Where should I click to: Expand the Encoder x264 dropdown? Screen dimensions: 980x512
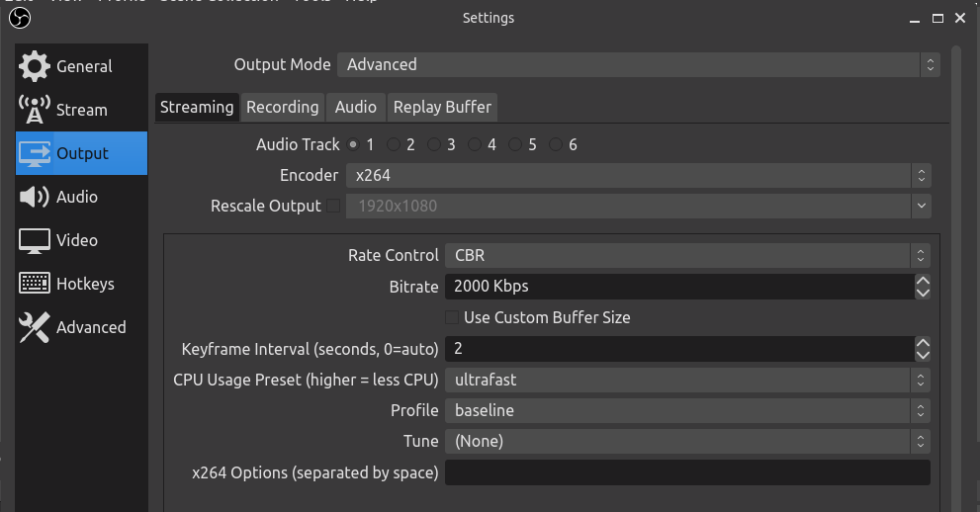pos(638,175)
